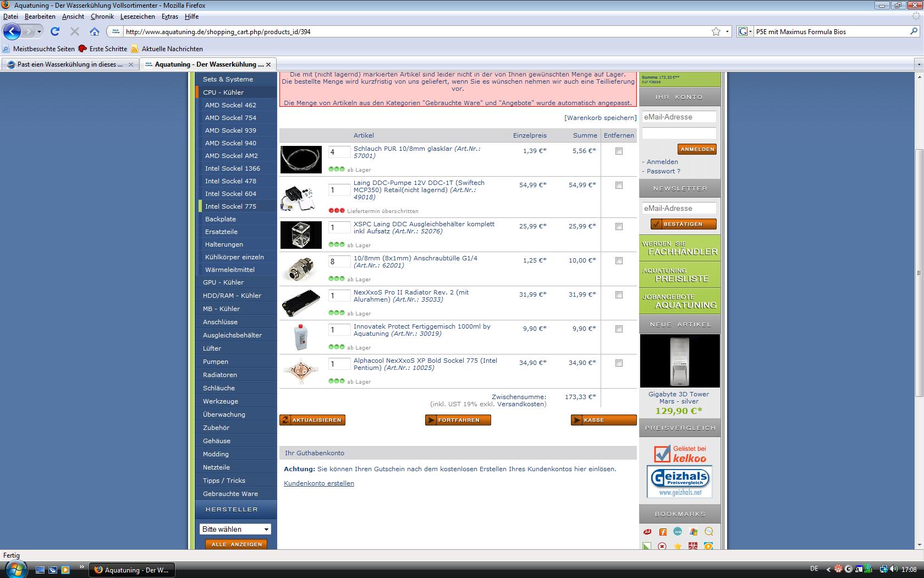924x578 pixels.
Task: Click the newsletter Bestätigen button
Action: pyautogui.click(x=684, y=224)
